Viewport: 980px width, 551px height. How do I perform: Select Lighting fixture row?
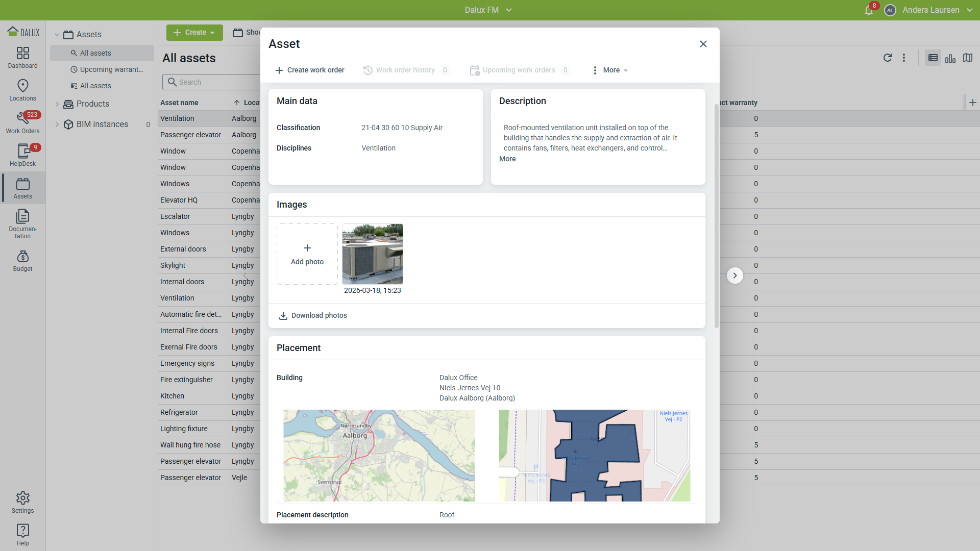(209, 429)
